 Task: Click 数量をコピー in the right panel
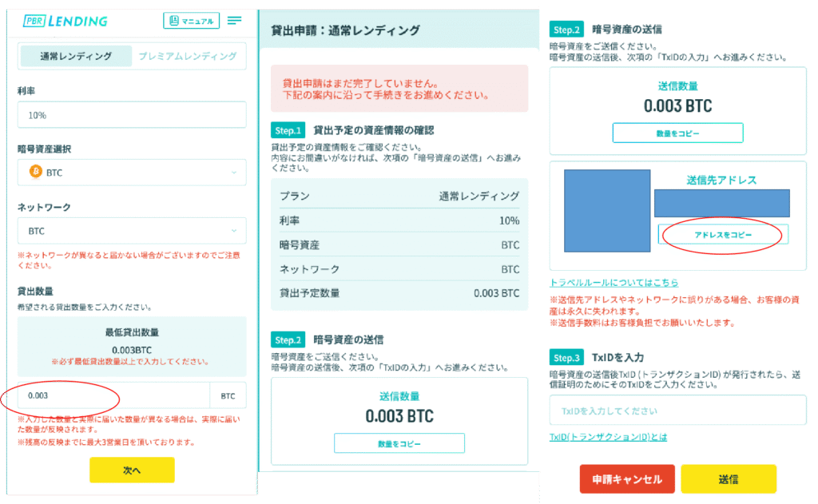tap(677, 133)
